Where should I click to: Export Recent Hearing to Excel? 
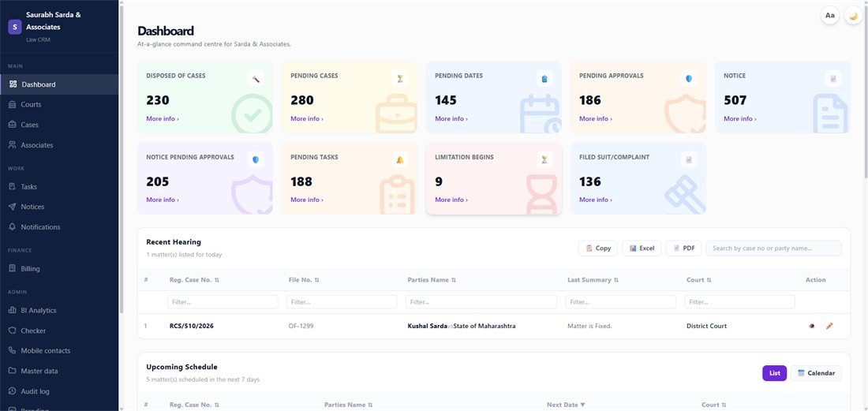tap(642, 248)
